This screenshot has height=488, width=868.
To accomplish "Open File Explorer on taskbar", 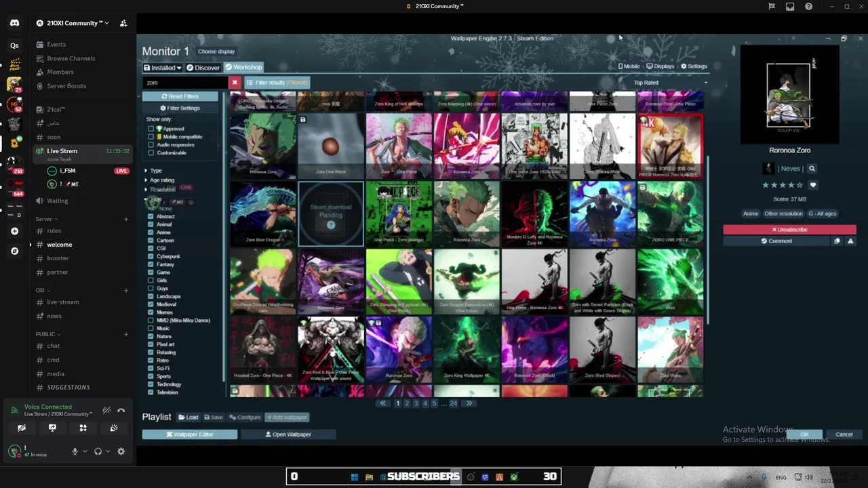I will [369, 477].
